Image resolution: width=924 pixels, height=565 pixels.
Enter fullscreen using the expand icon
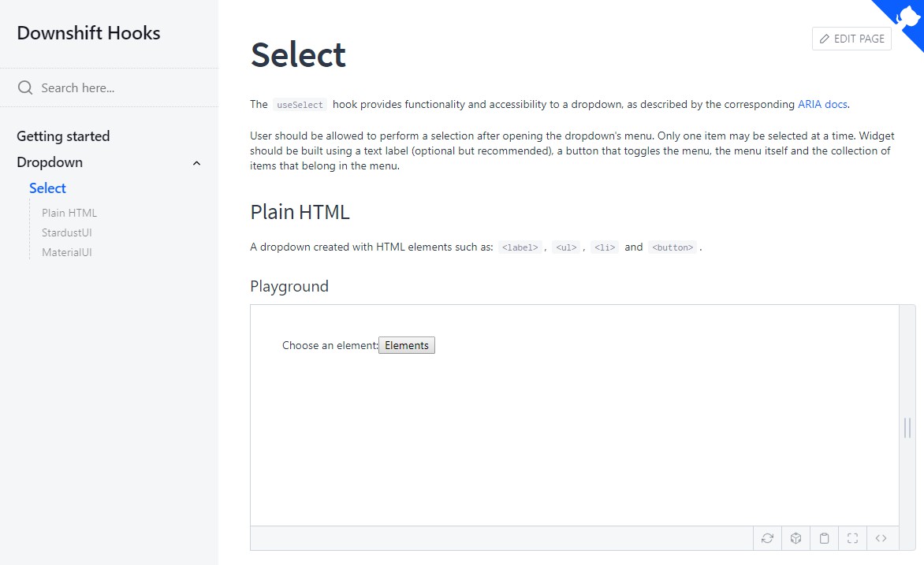click(x=852, y=538)
